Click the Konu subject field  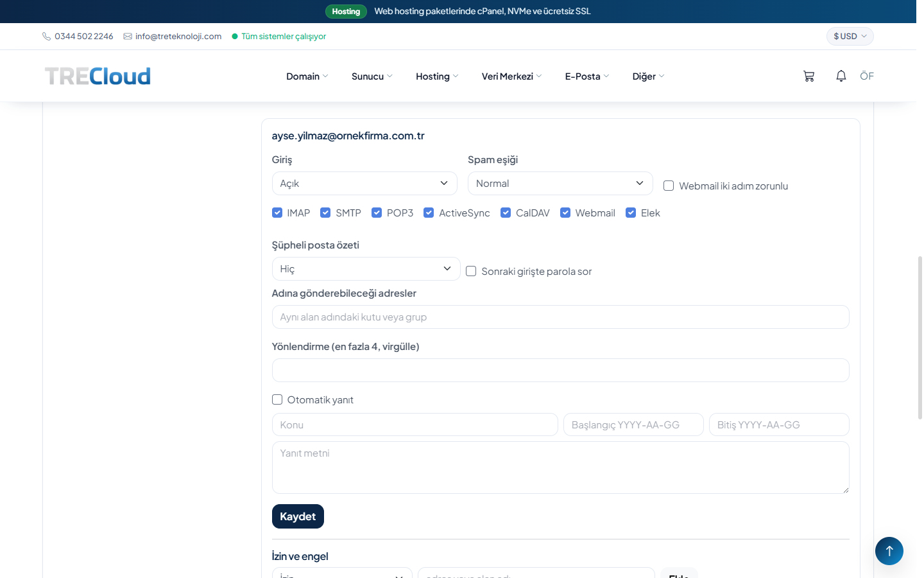coord(415,425)
